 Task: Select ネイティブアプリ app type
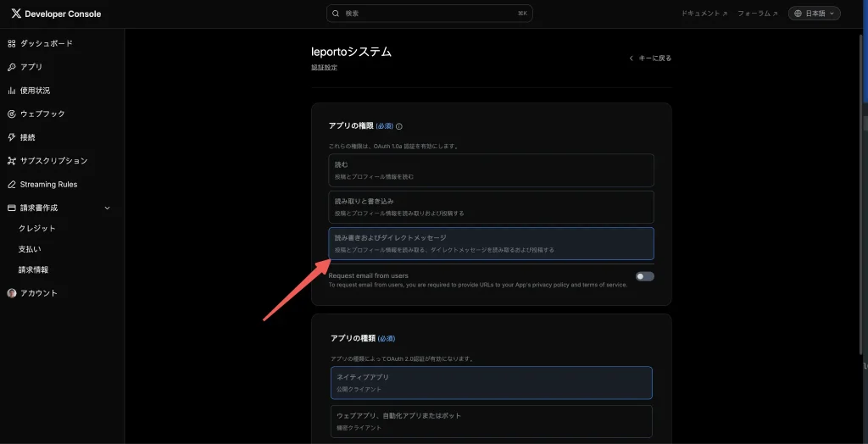pyautogui.click(x=491, y=382)
